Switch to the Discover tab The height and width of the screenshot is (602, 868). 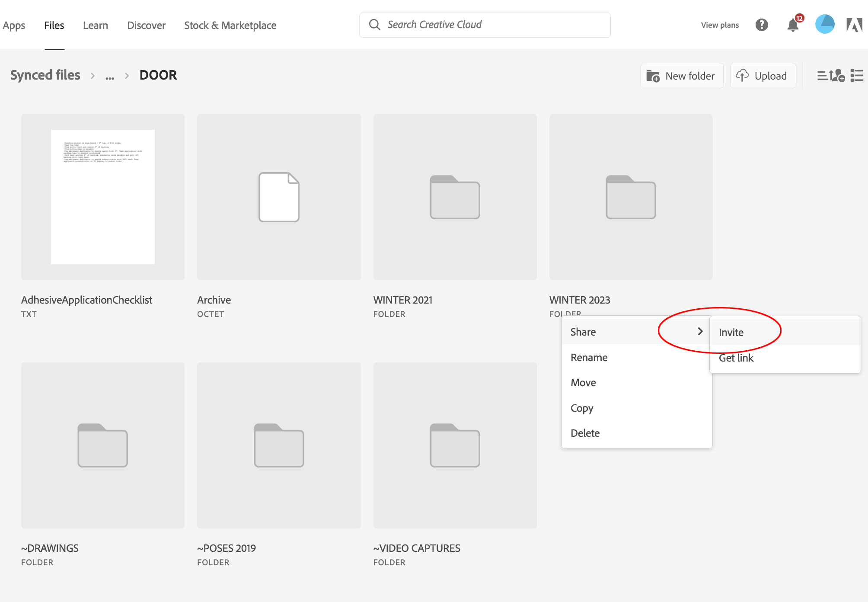coord(146,25)
